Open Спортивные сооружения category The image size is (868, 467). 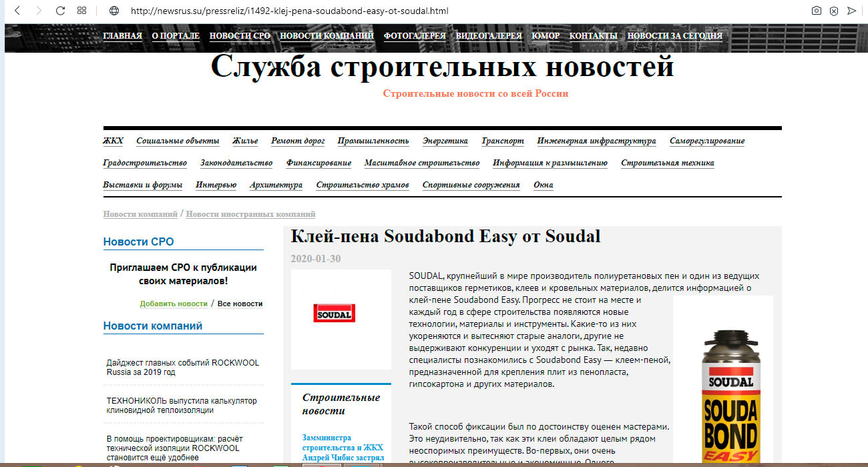pos(471,185)
